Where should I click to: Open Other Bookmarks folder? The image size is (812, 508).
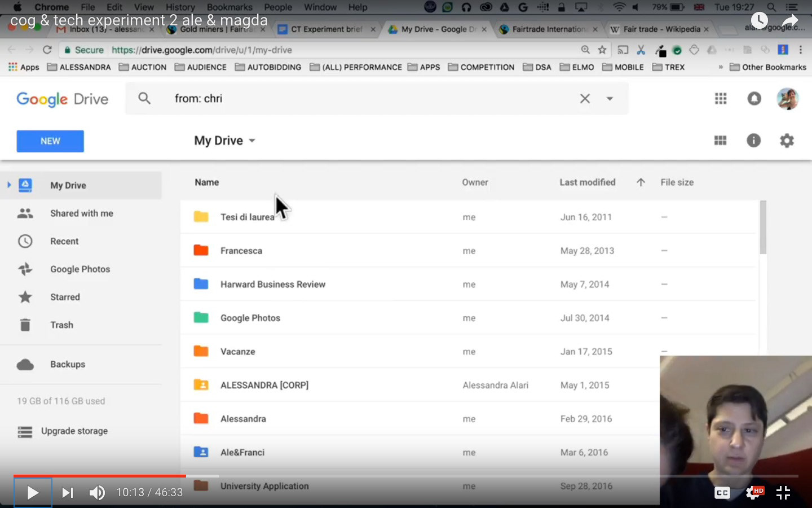click(768, 67)
